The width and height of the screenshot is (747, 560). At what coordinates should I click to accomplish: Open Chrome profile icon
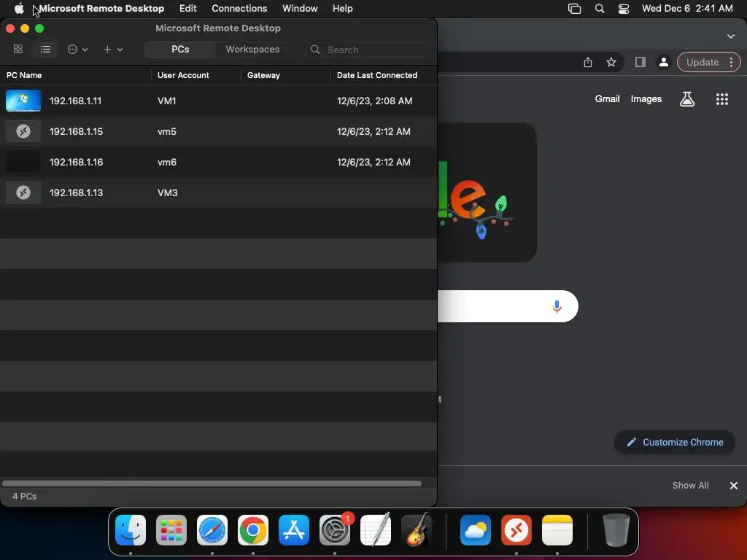click(663, 62)
